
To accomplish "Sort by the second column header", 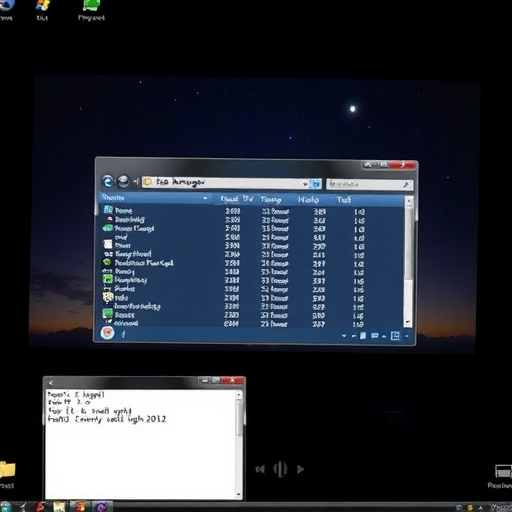I will tap(237, 199).
